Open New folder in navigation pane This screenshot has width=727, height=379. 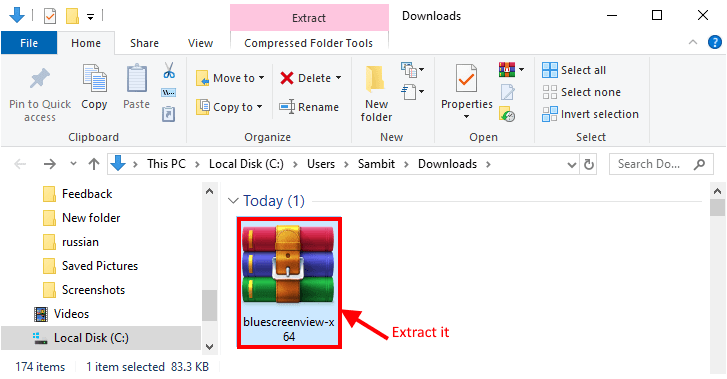click(x=91, y=218)
